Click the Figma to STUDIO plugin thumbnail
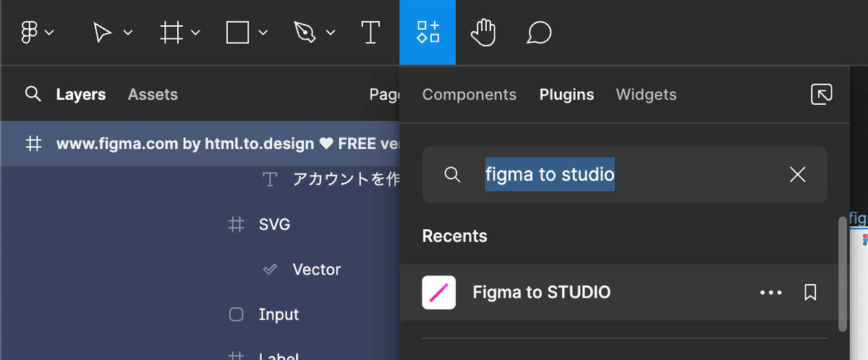The height and width of the screenshot is (360, 868). click(439, 292)
